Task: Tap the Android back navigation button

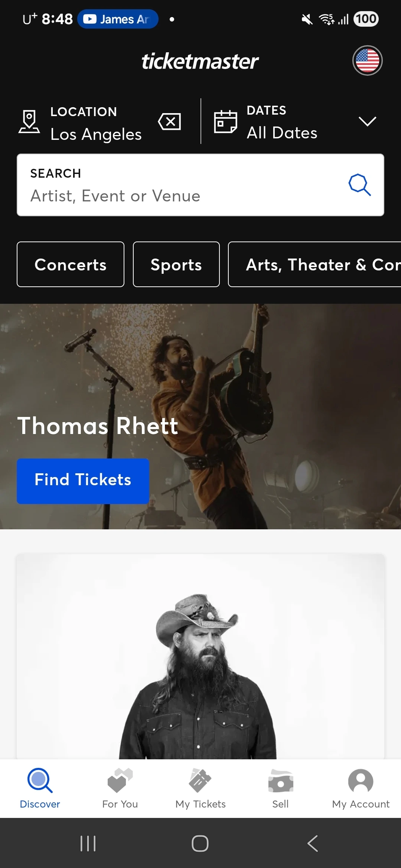Action: 313,844
